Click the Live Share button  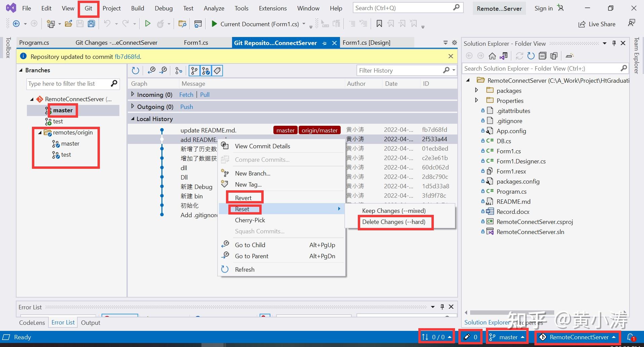[597, 24]
